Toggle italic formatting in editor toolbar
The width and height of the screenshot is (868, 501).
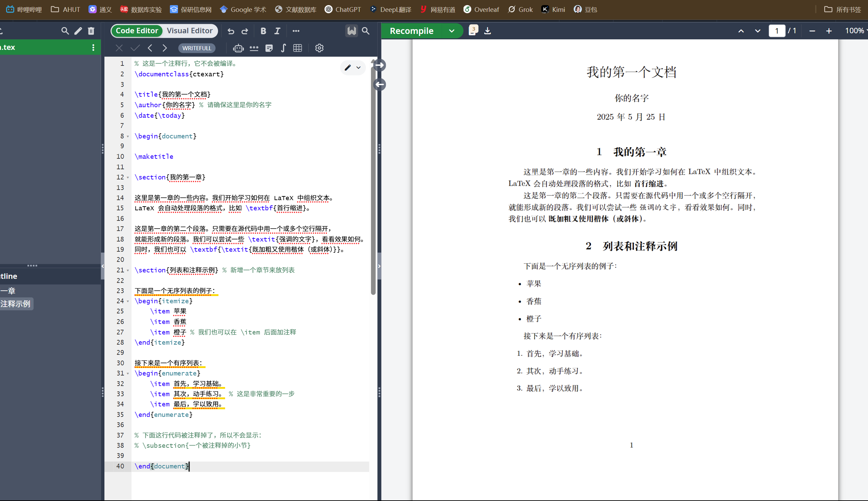(277, 31)
